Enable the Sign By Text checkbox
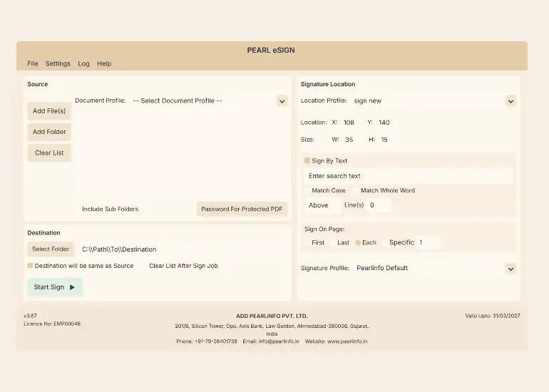Screen dimensions: 549x392 coord(307,161)
